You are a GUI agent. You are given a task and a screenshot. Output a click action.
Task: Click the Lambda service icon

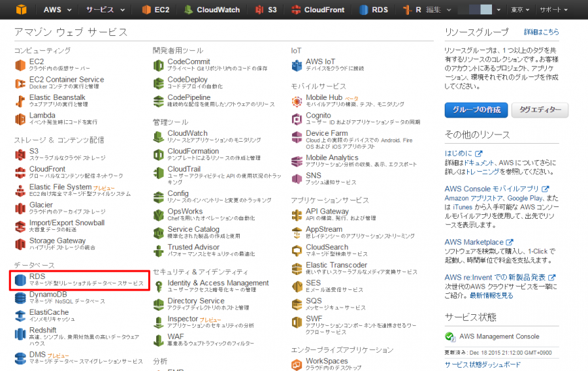pyautogui.click(x=20, y=119)
